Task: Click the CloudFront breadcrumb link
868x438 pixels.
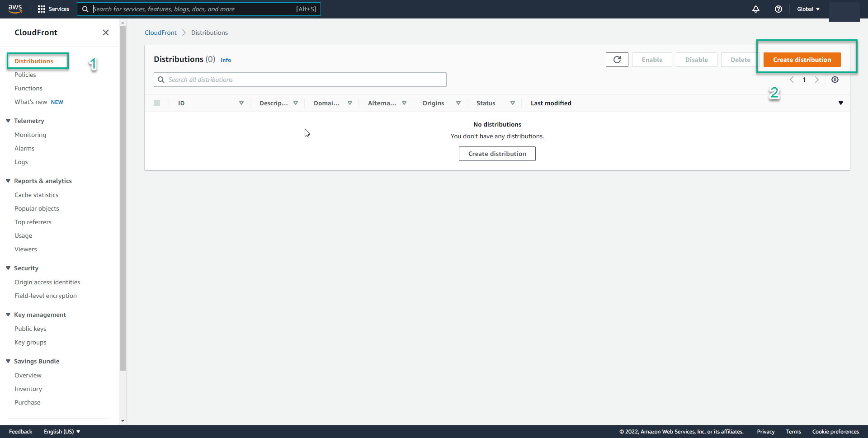Action: [x=160, y=33]
